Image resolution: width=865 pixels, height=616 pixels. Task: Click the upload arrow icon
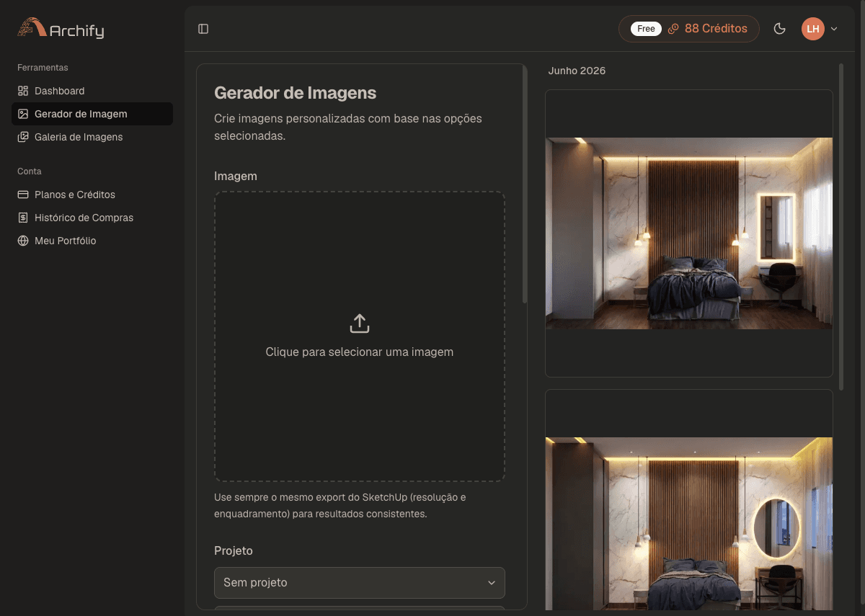point(360,323)
